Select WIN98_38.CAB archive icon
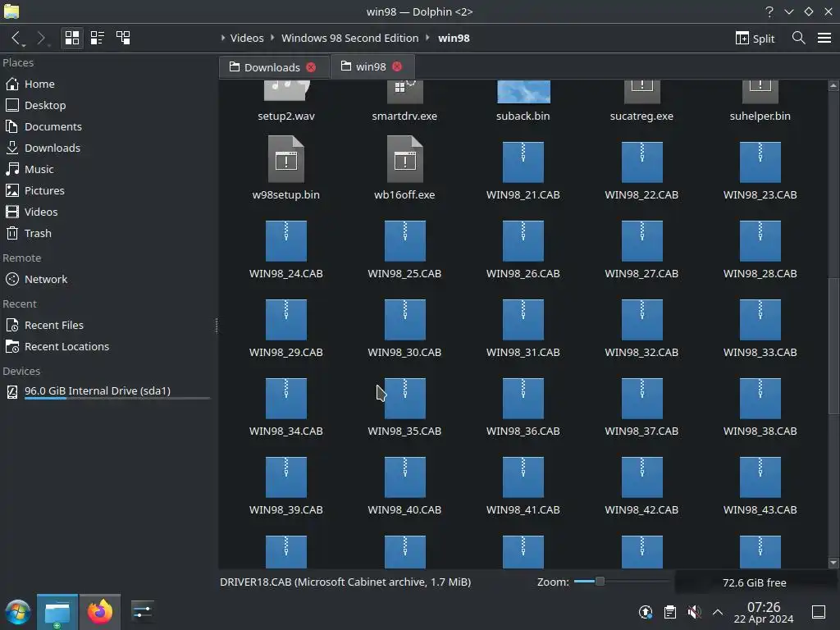This screenshot has width=840, height=630. point(760,398)
